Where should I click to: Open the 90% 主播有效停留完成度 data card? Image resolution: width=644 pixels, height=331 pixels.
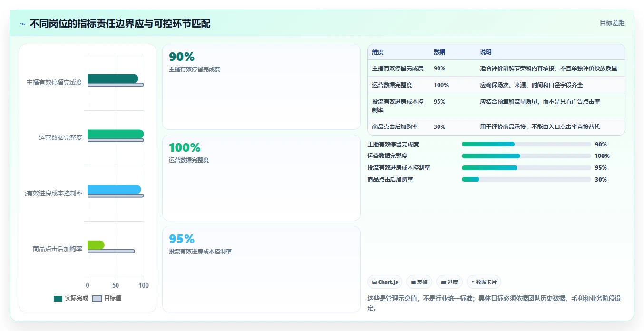[x=261, y=87]
